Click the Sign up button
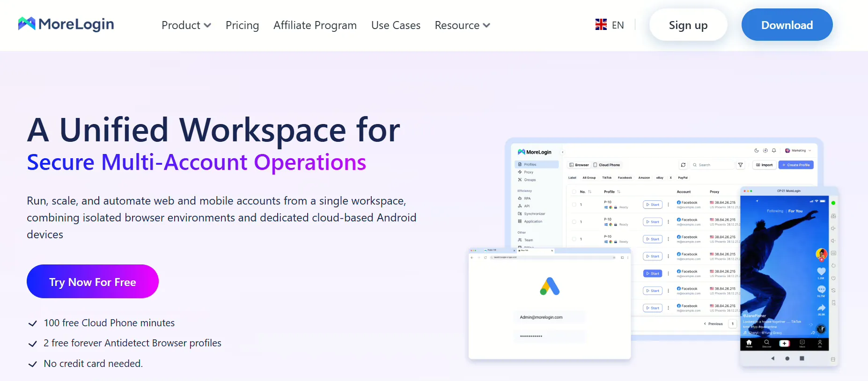The height and width of the screenshot is (381, 868). [x=688, y=25]
